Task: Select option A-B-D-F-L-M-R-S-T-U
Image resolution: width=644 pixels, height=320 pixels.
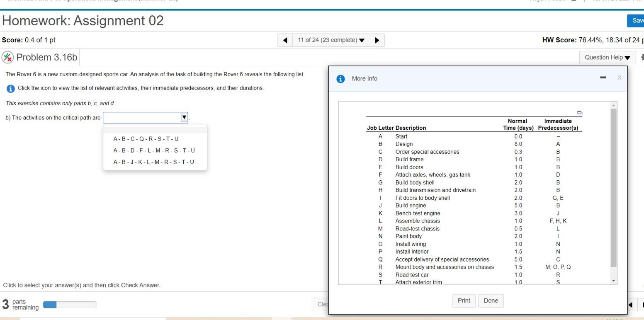Action: (x=154, y=150)
